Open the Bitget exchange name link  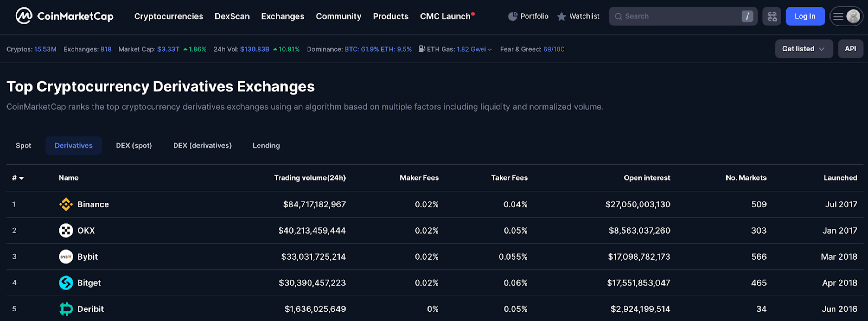89,283
